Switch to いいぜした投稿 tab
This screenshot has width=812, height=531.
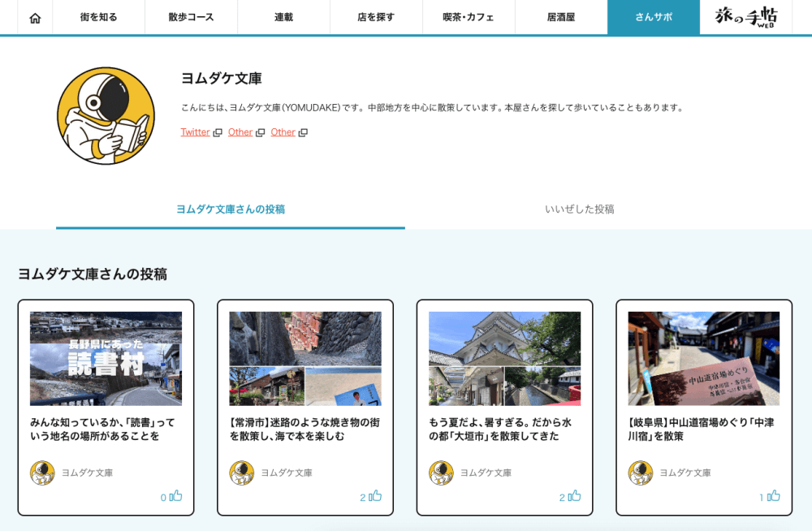pyautogui.click(x=579, y=209)
